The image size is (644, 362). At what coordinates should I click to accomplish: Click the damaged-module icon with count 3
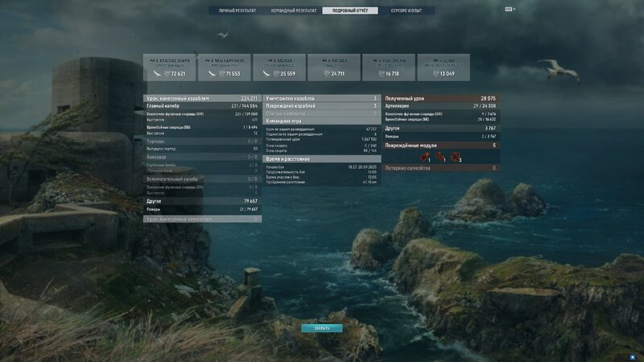[x=456, y=157]
